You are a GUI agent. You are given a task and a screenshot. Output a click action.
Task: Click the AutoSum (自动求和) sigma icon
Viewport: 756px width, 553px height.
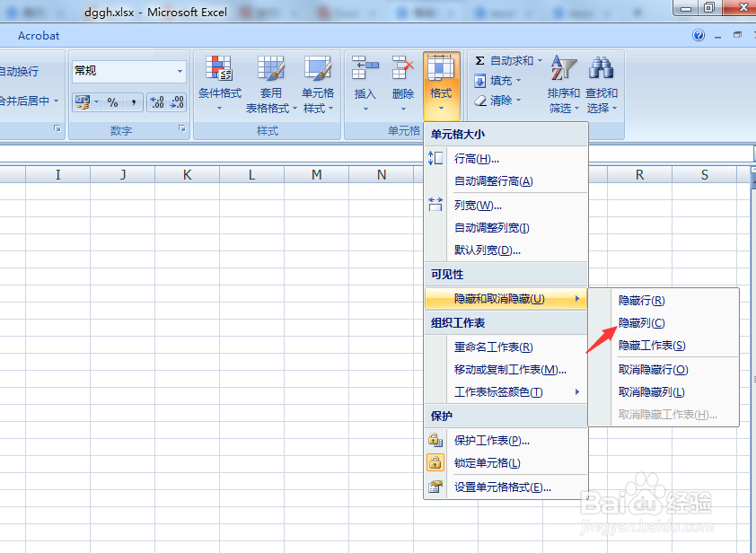tap(479, 61)
